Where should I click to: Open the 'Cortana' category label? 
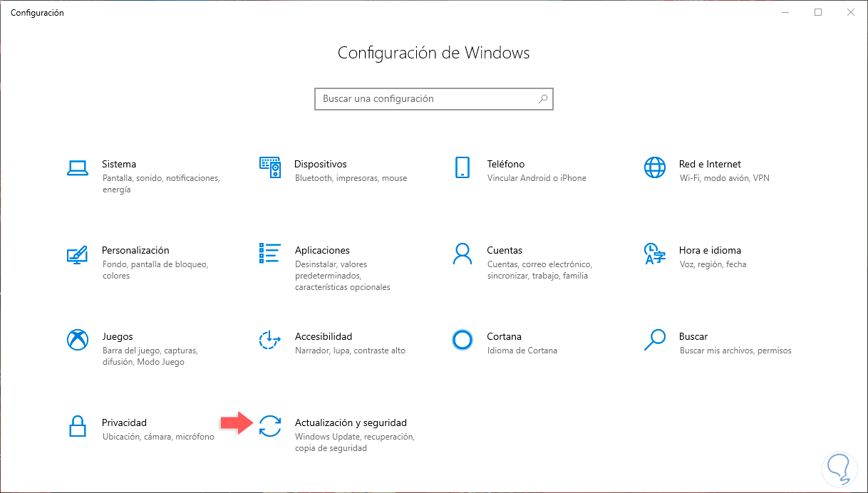point(505,336)
